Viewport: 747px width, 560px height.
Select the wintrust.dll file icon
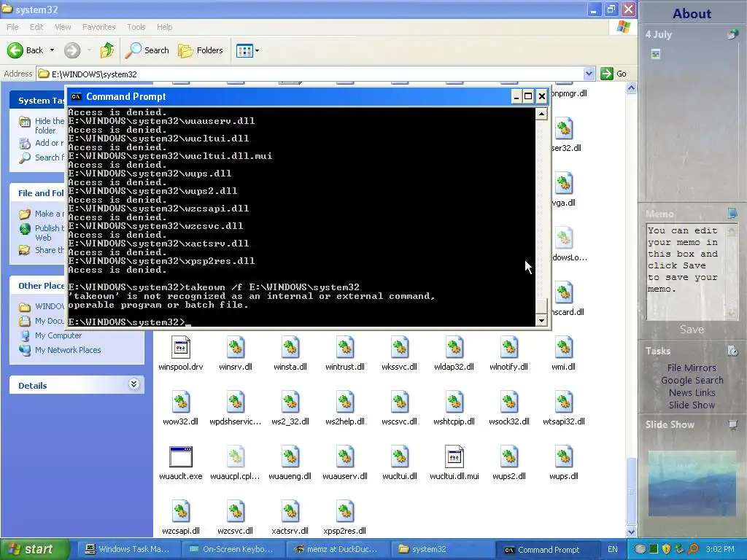345,348
